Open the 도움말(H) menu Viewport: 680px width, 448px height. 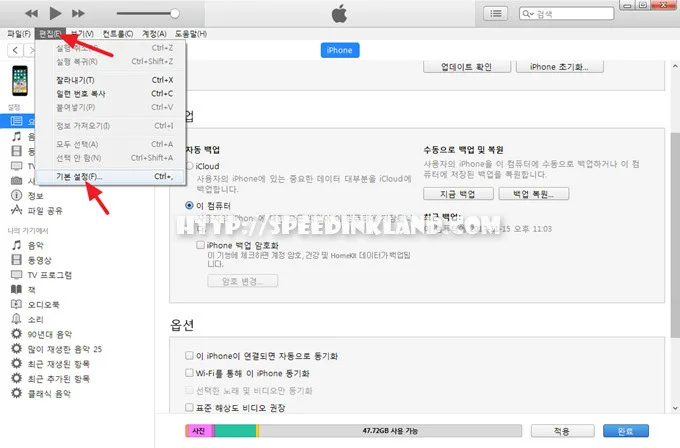(191, 34)
